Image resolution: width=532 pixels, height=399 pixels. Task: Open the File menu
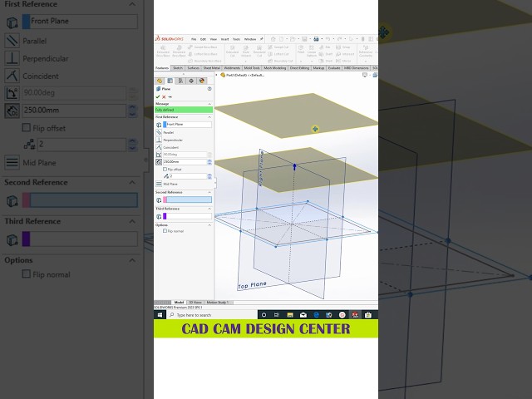tap(194, 39)
